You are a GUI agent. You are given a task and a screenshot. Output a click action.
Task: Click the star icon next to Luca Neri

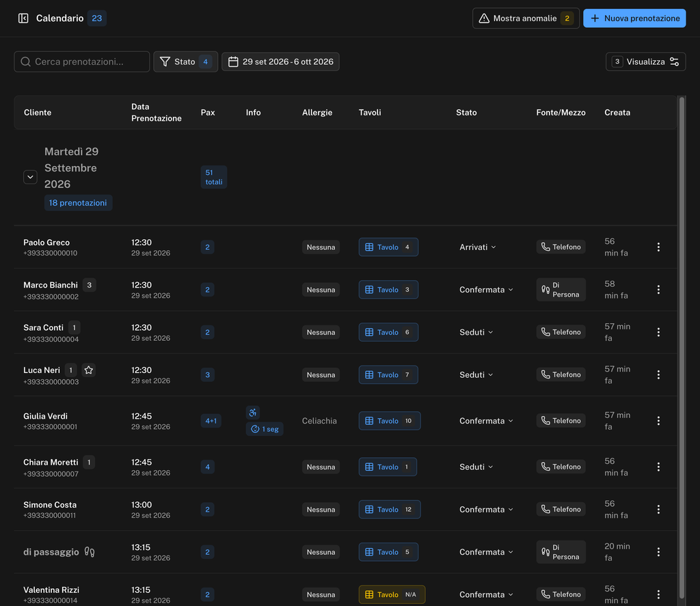(x=89, y=370)
